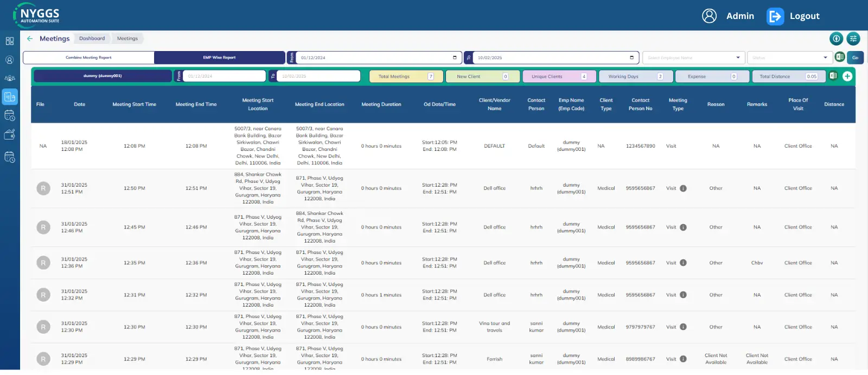Click the info icon in the 12:36 PM row
Image resolution: width=868 pixels, height=375 pixels.
click(x=684, y=263)
